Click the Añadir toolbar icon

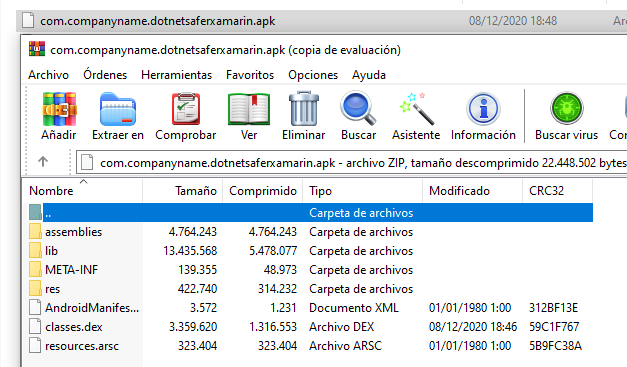tap(59, 109)
